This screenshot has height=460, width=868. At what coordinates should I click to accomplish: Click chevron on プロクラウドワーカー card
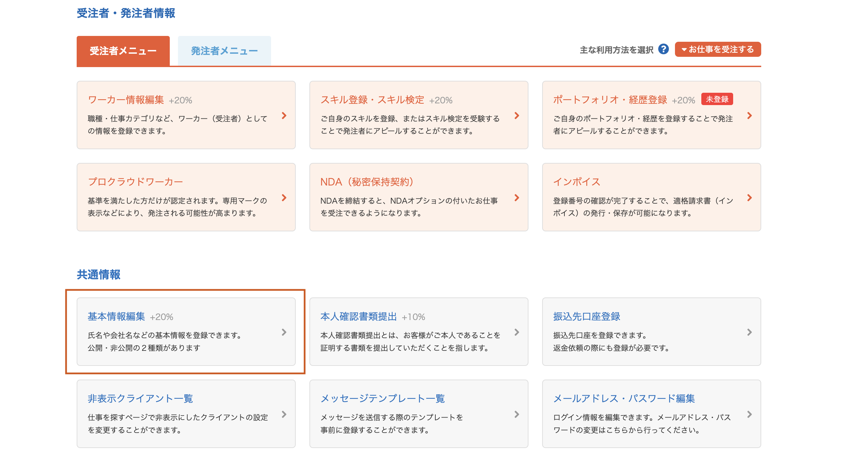[284, 198]
